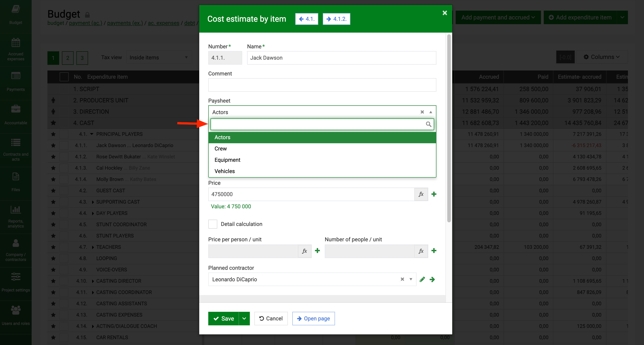Add value with plus next to Price

tap(434, 194)
